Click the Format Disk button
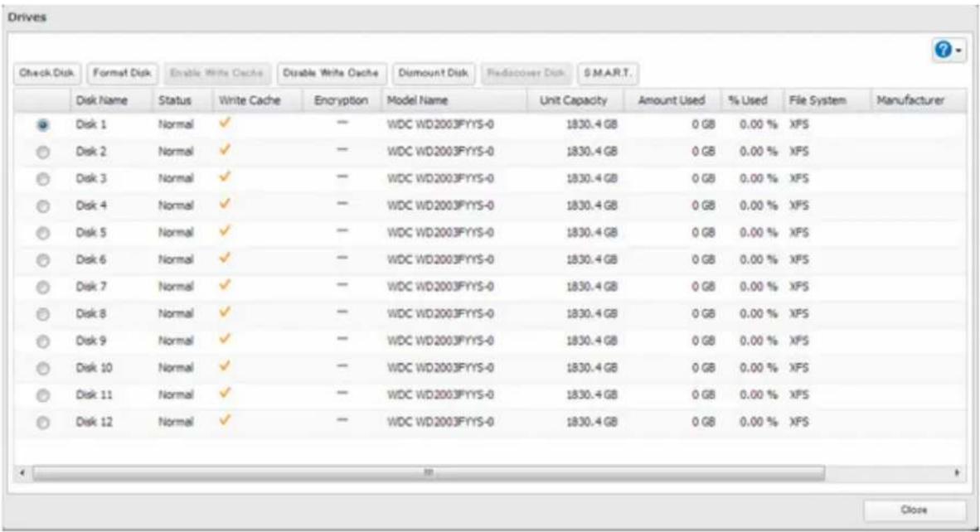980x532 pixels. pyautogui.click(x=122, y=73)
